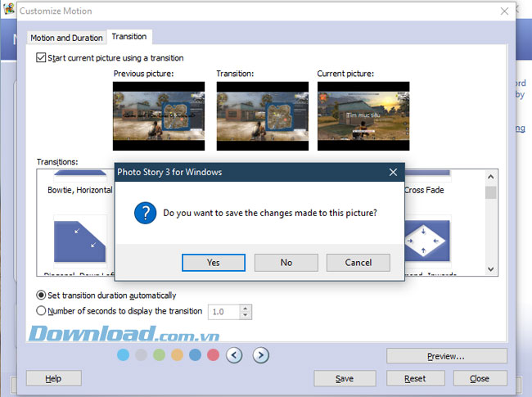Click the Photo Story app icon in title bar
Image resolution: width=532 pixels, height=397 pixels.
9,8
